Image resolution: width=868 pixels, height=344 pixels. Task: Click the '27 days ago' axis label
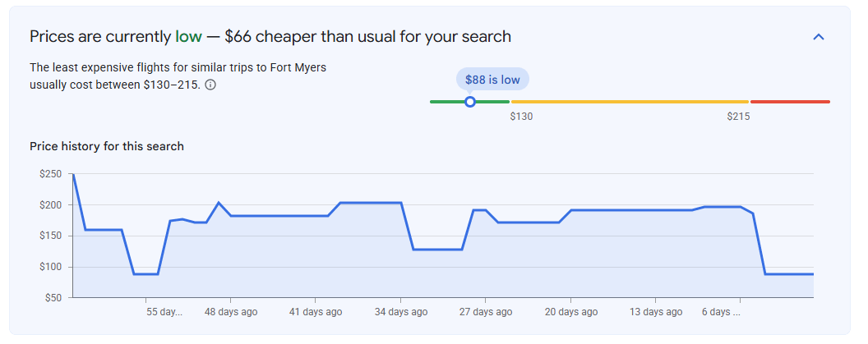click(486, 312)
